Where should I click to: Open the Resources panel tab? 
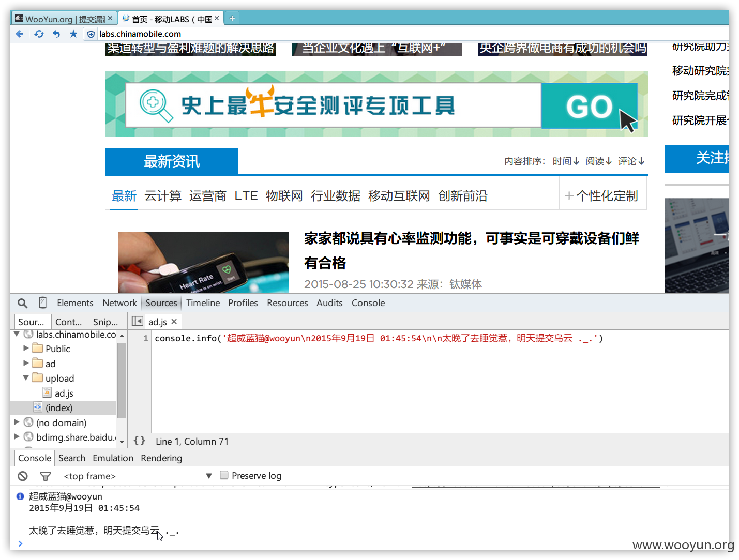tap(288, 303)
